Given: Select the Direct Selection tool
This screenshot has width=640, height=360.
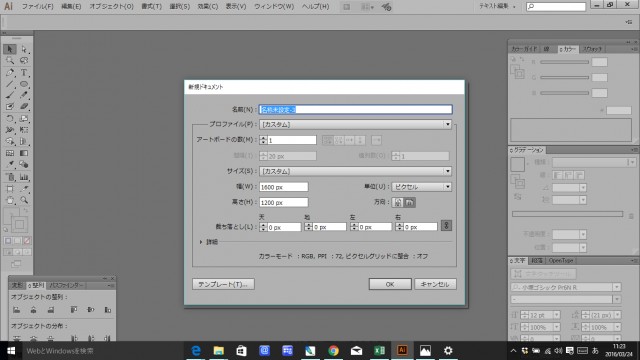Looking at the screenshot, I should (24, 49).
